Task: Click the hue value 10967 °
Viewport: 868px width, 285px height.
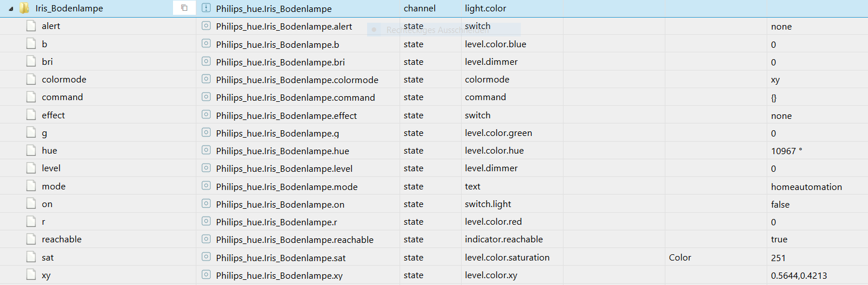Action: tap(786, 151)
